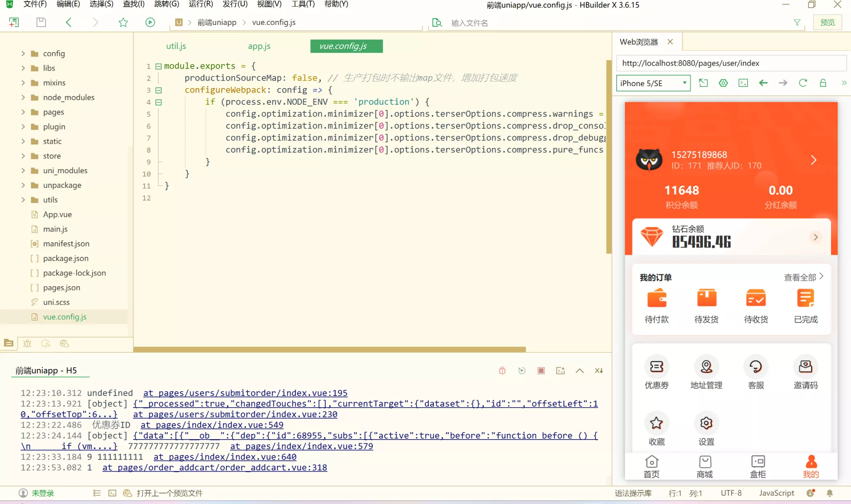Click the stop running red square icon
The image size is (851, 504).
click(541, 371)
